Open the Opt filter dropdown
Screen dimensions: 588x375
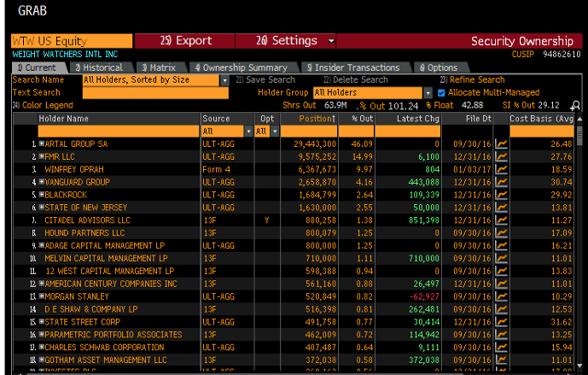[276, 131]
